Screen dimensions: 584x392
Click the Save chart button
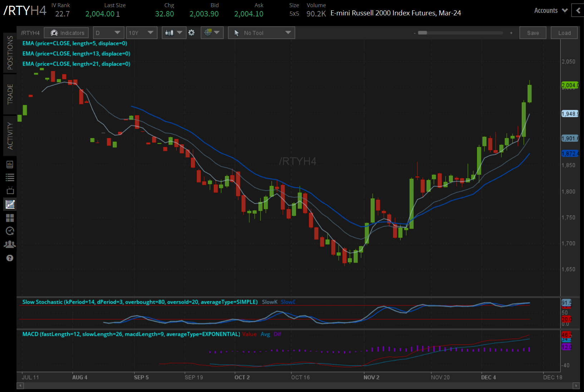533,33
